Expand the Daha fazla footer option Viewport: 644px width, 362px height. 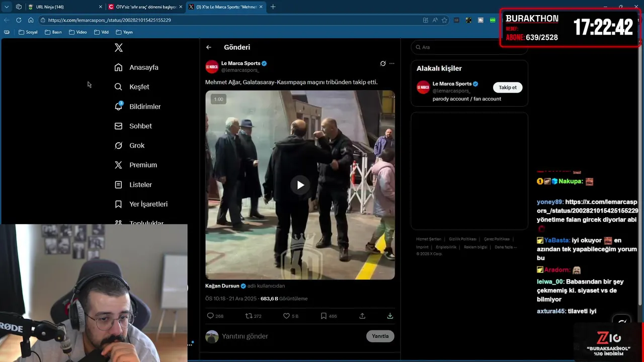click(x=506, y=247)
